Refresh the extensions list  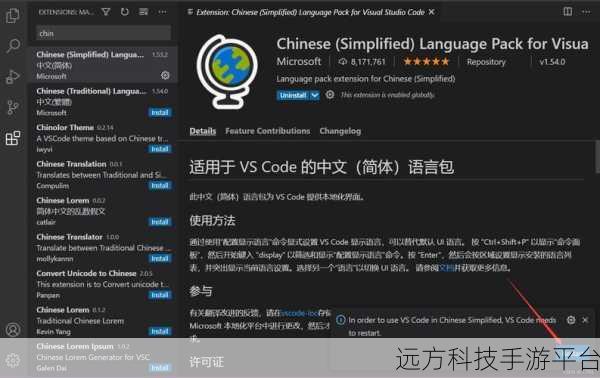pyautogui.click(x=125, y=12)
